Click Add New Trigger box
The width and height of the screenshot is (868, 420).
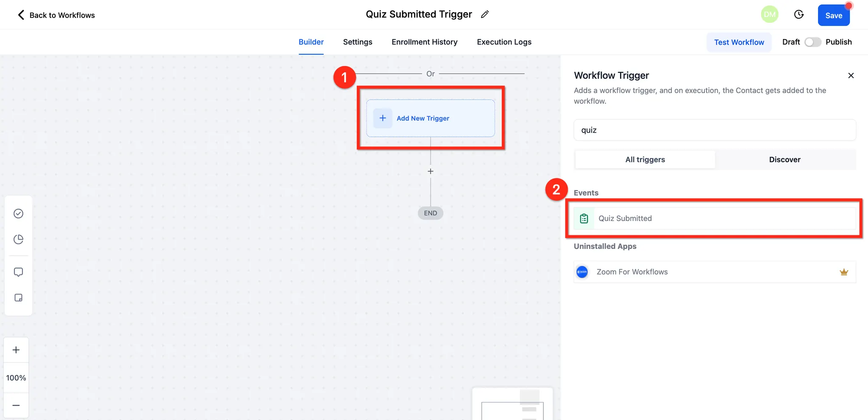(x=431, y=118)
